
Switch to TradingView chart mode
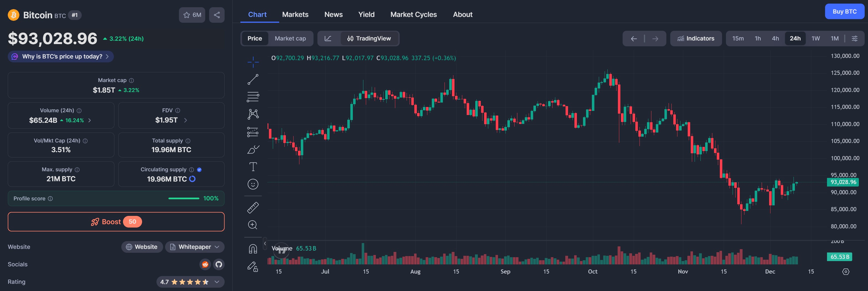coord(369,39)
